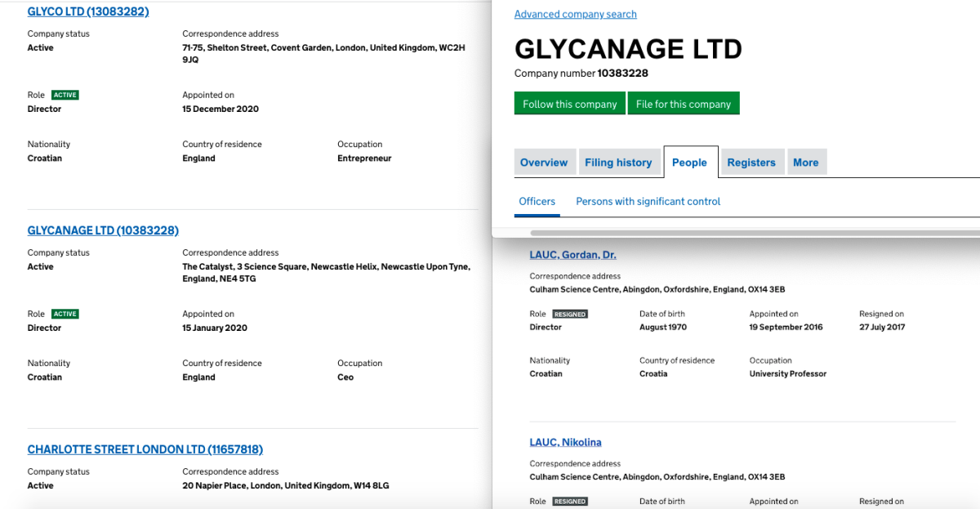
Task: Select the People tab
Action: (690, 163)
